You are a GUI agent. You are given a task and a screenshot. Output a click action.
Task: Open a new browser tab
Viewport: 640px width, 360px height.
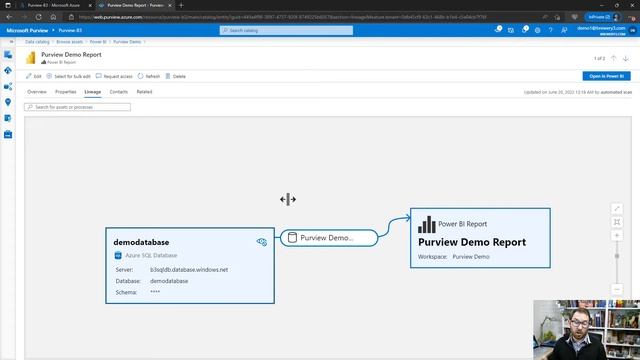pyautogui.click(x=181, y=5)
